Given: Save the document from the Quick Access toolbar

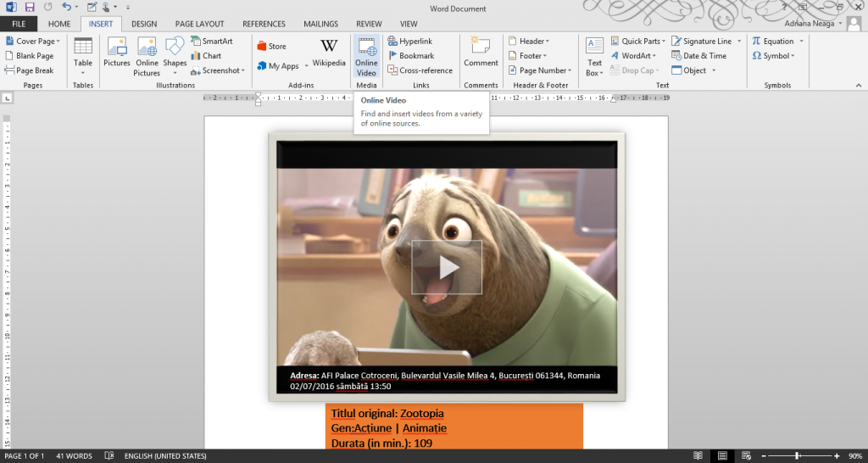Looking at the screenshot, I should [30, 7].
